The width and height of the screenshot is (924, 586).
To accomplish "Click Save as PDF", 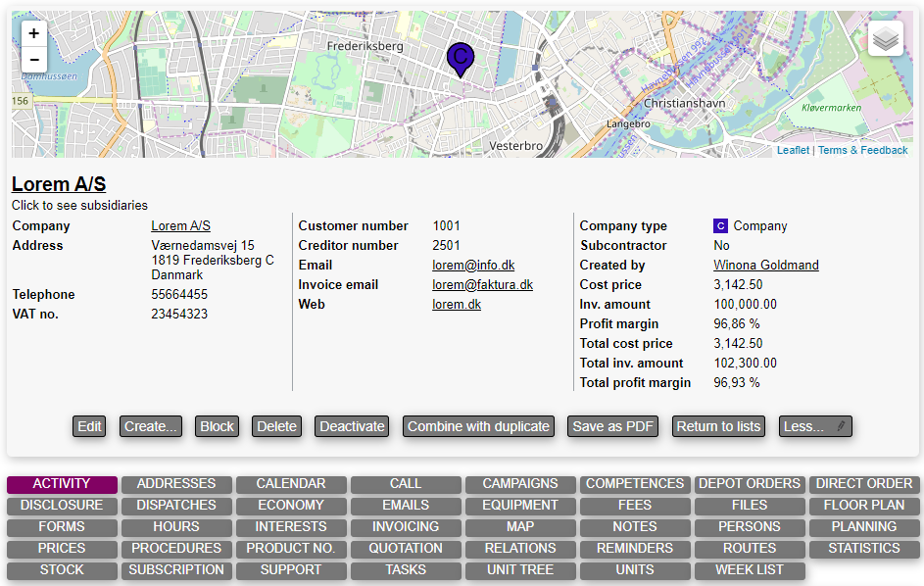I will [x=613, y=426].
